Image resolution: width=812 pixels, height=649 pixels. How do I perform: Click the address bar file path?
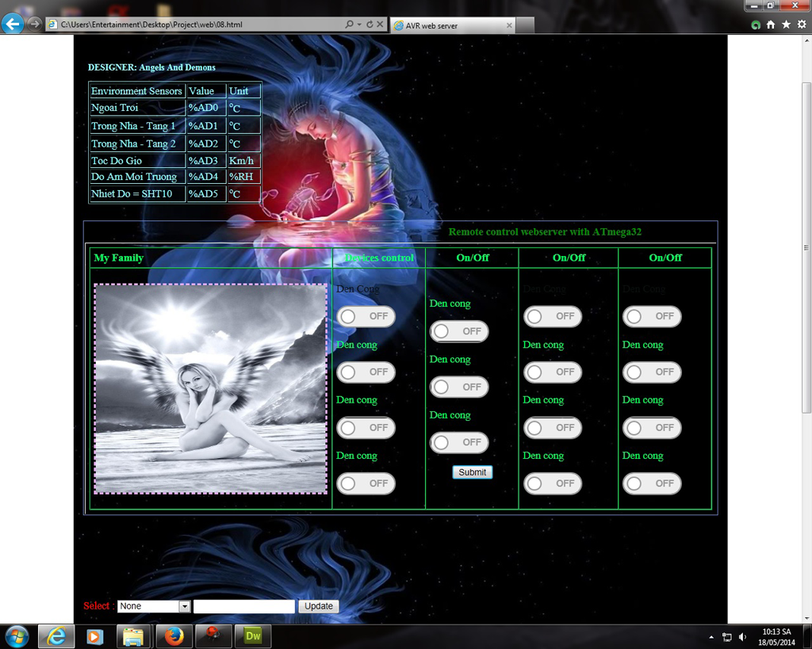pyautogui.click(x=151, y=25)
